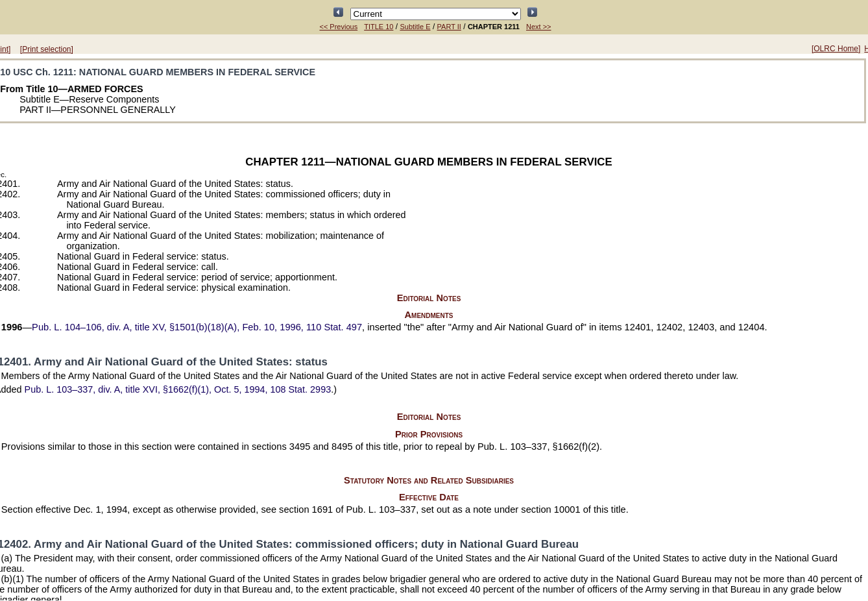
Task: Select contents row 'Army and Air National Guard of the United States: status.'
Action: (x=175, y=184)
